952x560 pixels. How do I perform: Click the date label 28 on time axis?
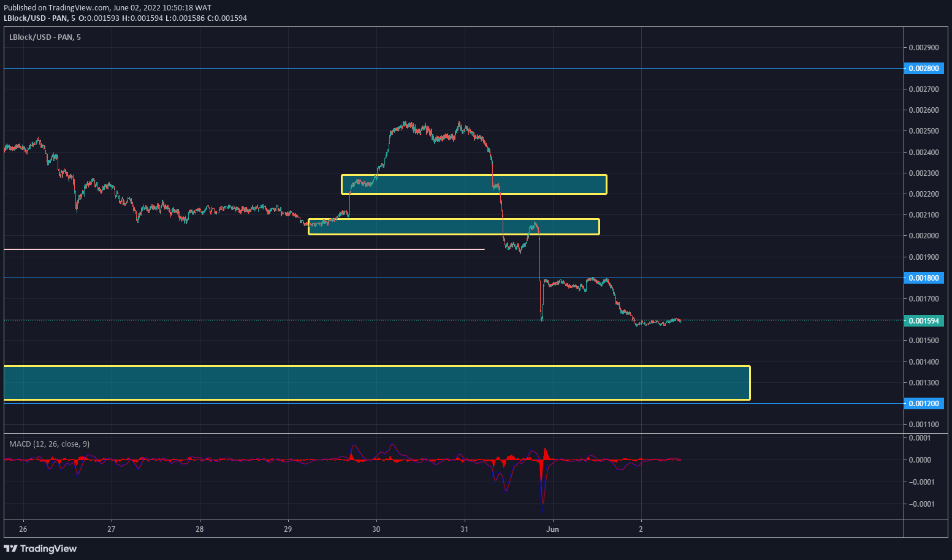click(200, 529)
